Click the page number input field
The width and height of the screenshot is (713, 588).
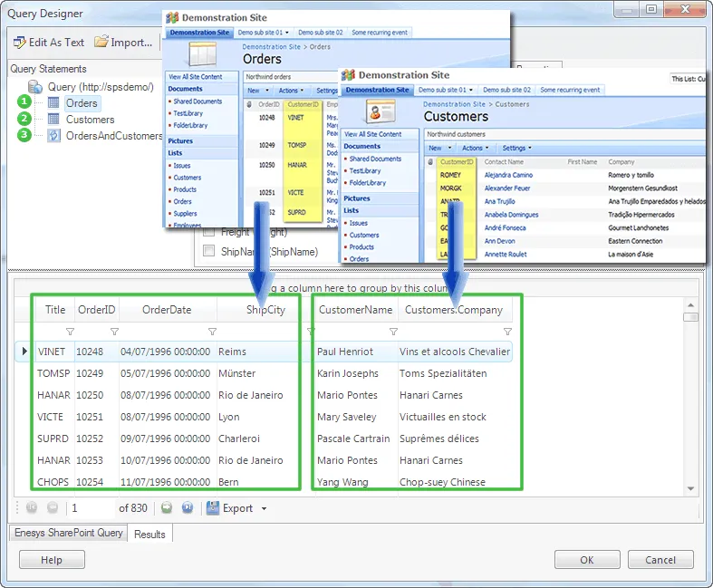click(91, 509)
